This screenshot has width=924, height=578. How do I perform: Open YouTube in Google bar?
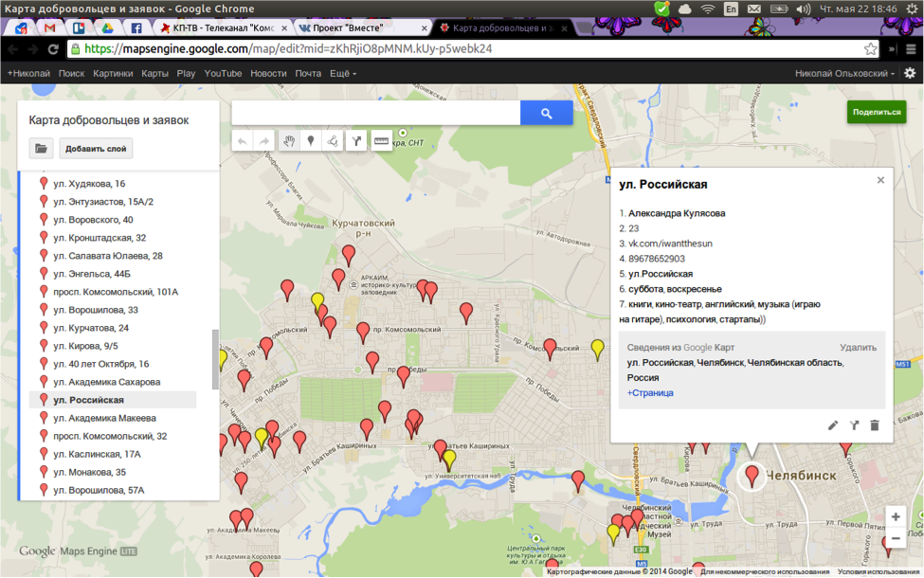(223, 74)
